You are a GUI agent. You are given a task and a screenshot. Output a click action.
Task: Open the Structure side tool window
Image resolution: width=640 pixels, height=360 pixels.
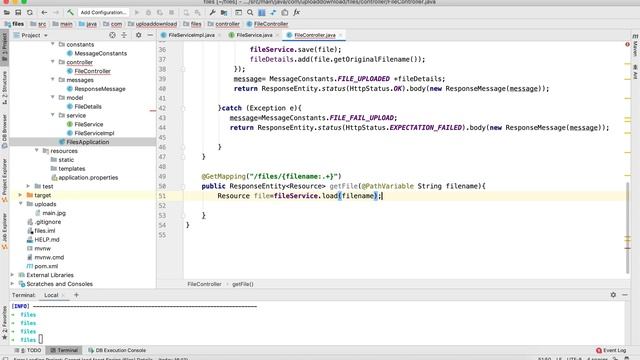click(x=4, y=87)
